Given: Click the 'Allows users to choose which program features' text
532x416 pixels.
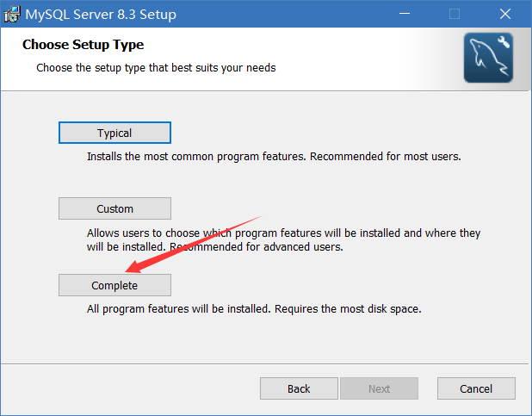Looking at the screenshot, I should (283, 239).
